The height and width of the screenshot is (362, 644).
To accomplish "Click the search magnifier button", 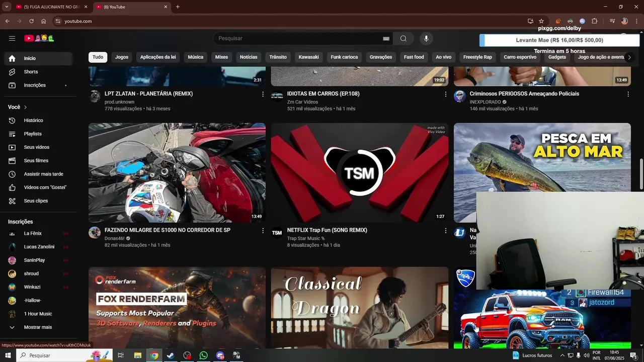I will [x=404, y=39].
